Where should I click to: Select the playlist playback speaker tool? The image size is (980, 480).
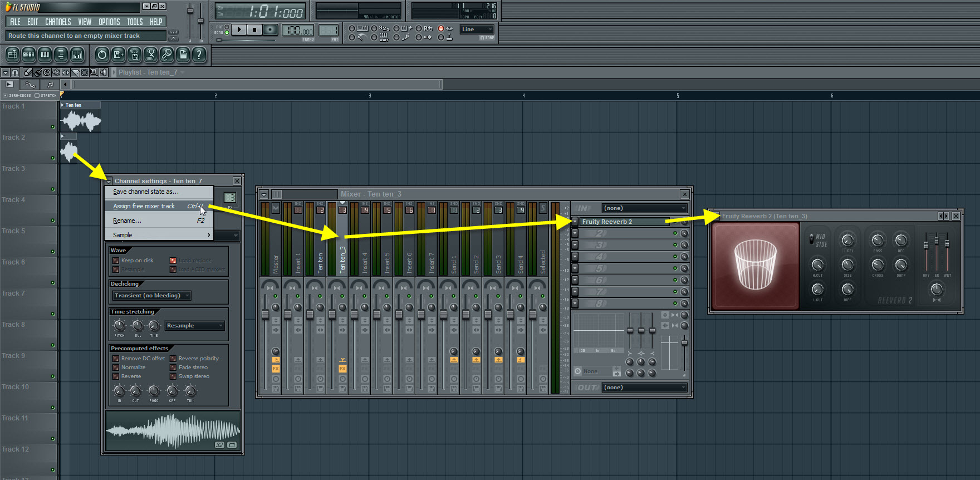(x=104, y=72)
